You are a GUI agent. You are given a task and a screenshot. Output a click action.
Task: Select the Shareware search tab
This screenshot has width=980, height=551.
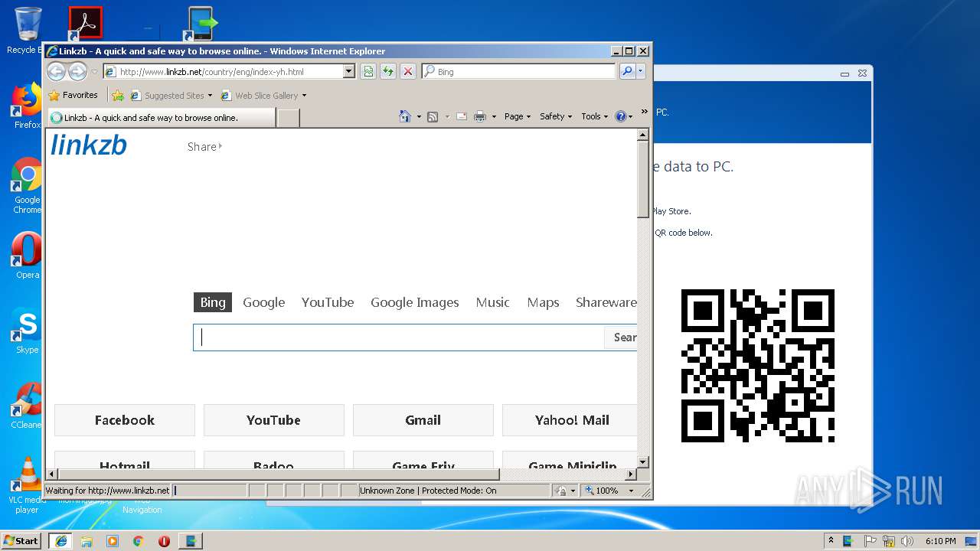point(606,302)
